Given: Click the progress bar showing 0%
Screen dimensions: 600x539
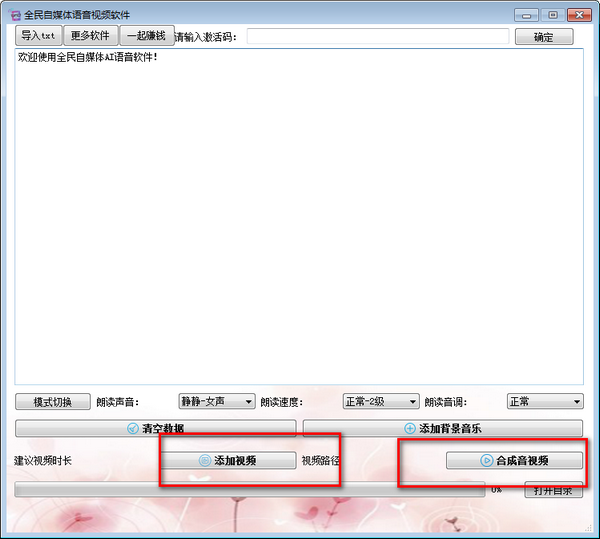Looking at the screenshot, I should (250, 490).
